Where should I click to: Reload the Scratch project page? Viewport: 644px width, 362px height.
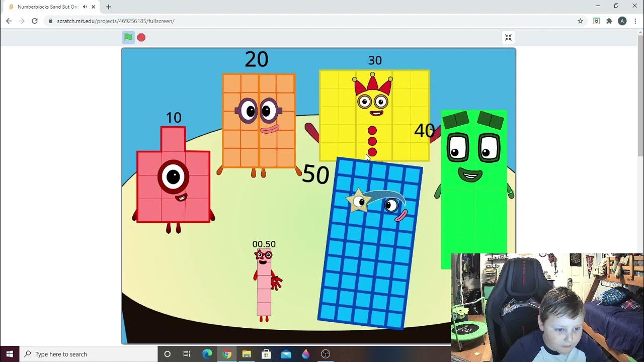pos(35,21)
